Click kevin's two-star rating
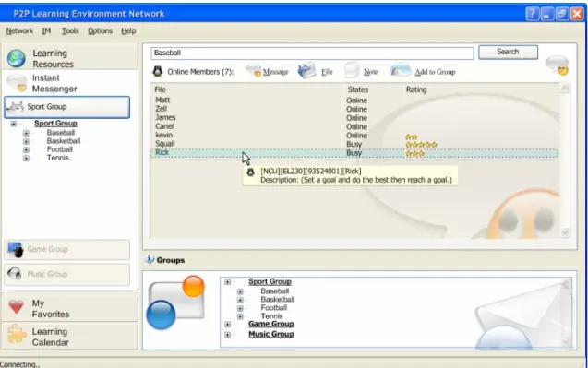Screen dimensions: 588x368 [412, 137]
